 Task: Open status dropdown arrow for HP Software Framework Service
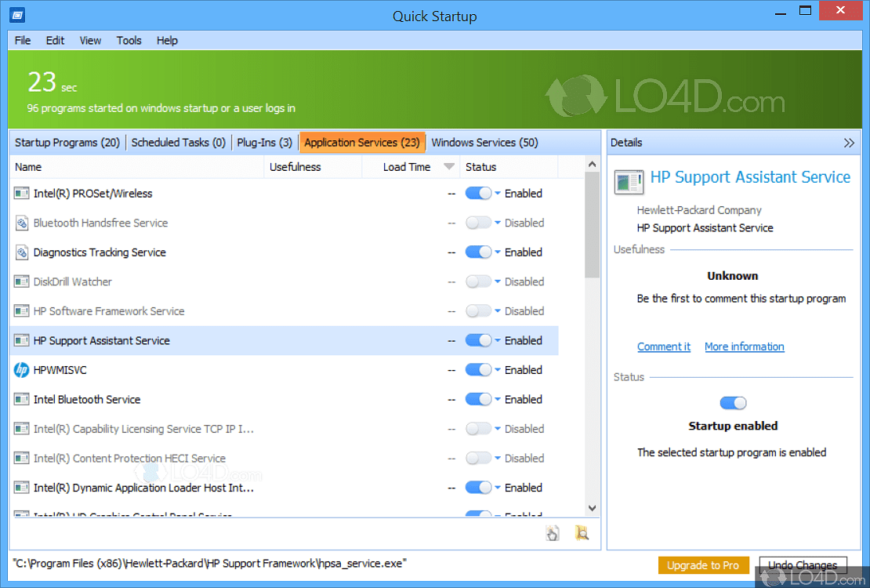[498, 311]
